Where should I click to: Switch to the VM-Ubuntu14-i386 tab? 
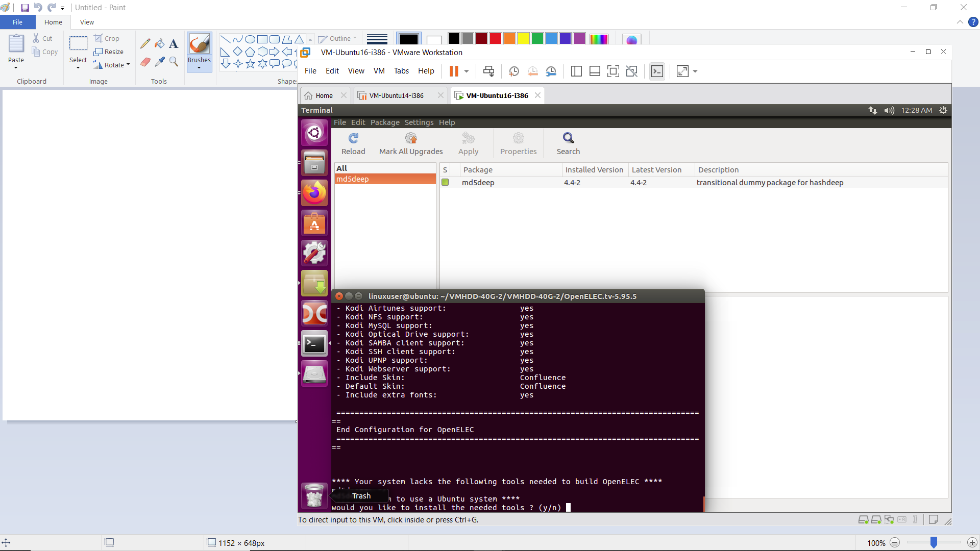tap(396, 95)
